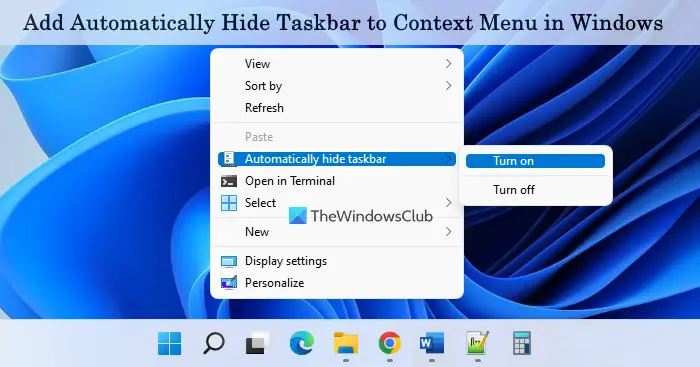Choose View in the context menu
This screenshot has width=700, height=367.
[x=337, y=64]
